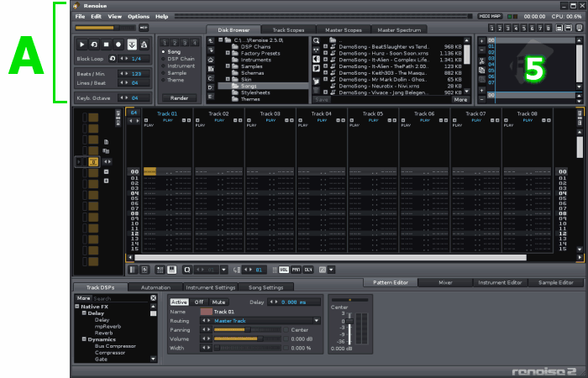Open the Sample Editor tab
This screenshot has width=588, height=378.
(x=556, y=283)
